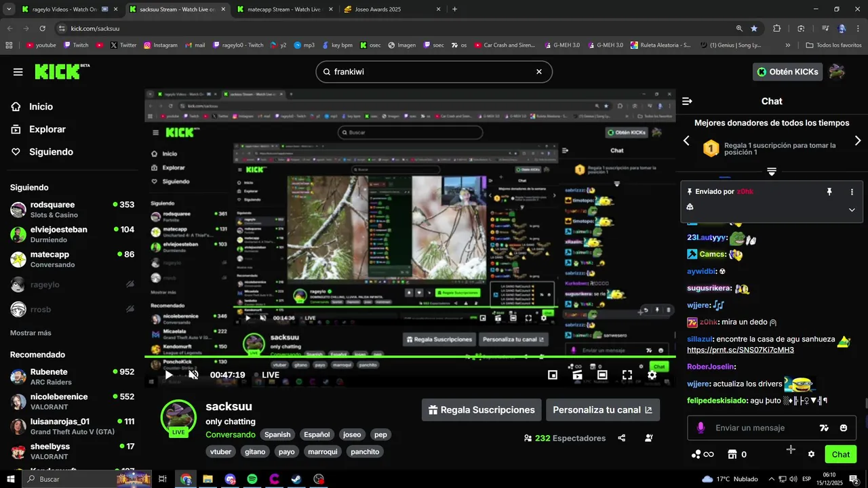Open the user profile avatar menu
The height and width of the screenshot is (488, 868).
pyautogui.click(x=837, y=72)
